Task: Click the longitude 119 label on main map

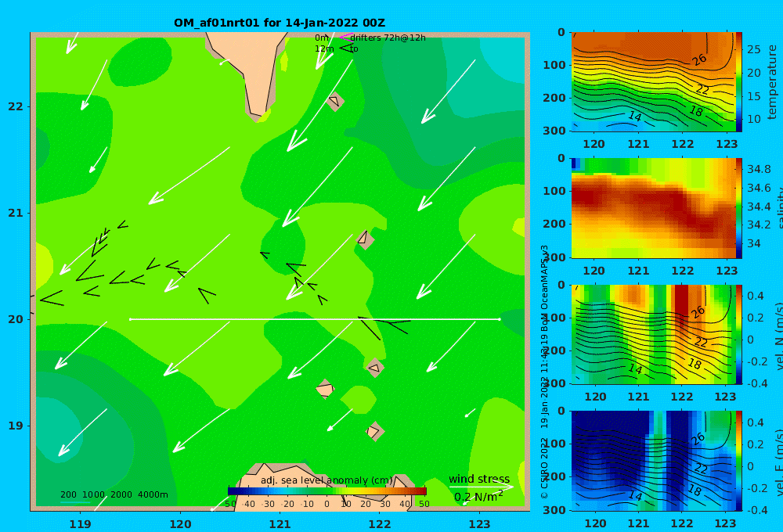Action: tap(80, 524)
